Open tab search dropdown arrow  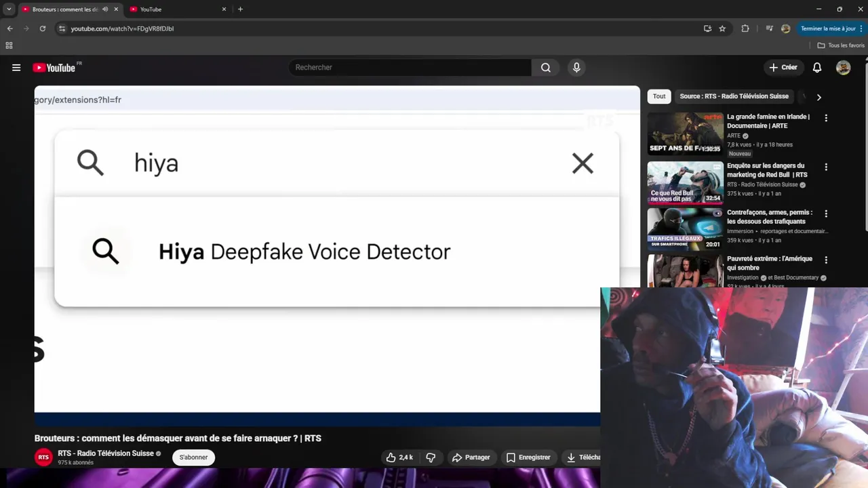[9, 9]
